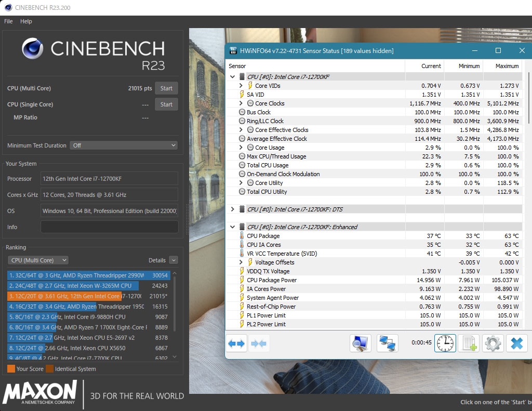Image resolution: width=532 pixels, height=411 pixels.
Task: Click the Identical System brown legend swatch
Action: pyautogui.click(x=50, y=368)
